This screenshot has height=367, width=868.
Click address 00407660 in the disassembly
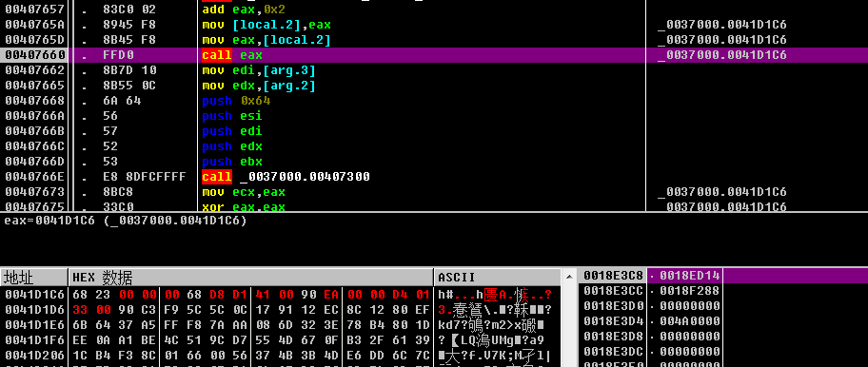35,55
